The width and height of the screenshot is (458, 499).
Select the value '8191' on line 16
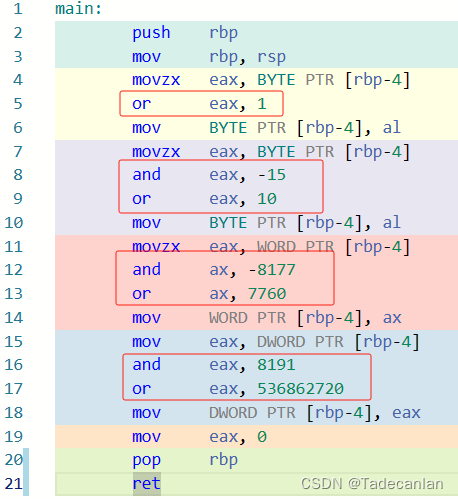pos(276,365)
